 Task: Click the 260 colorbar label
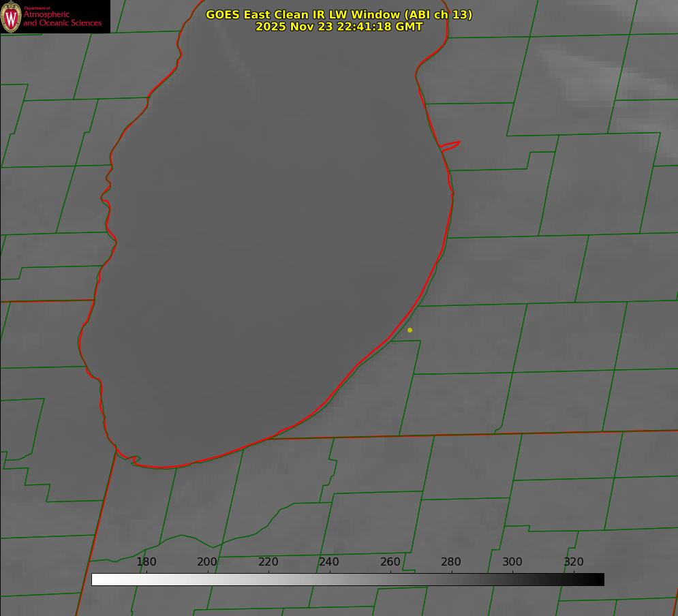click(x=390, y=561)
